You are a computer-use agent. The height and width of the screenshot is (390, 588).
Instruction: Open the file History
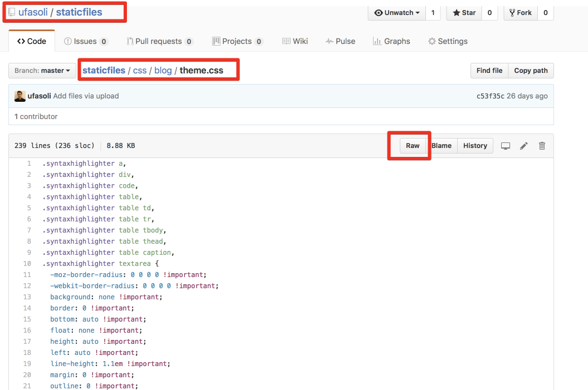[475, 146]
